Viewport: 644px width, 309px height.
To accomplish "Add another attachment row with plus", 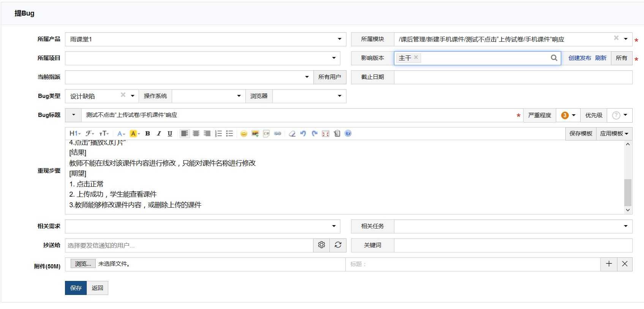I will (x=609, y=264).
